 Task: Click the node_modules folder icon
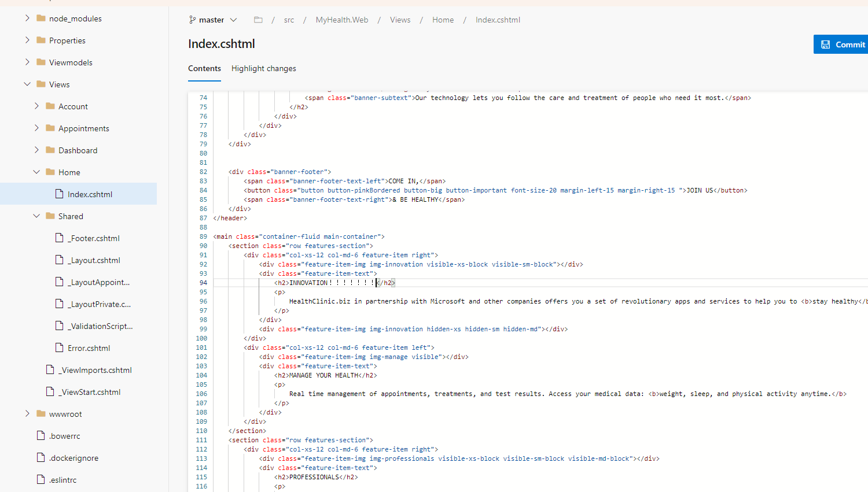click(41, 19)
